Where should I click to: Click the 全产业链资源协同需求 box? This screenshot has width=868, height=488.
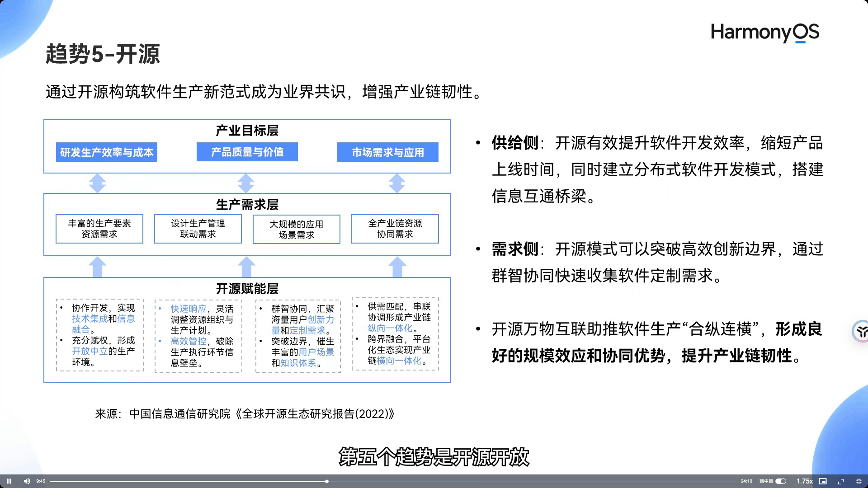point(395,229)
